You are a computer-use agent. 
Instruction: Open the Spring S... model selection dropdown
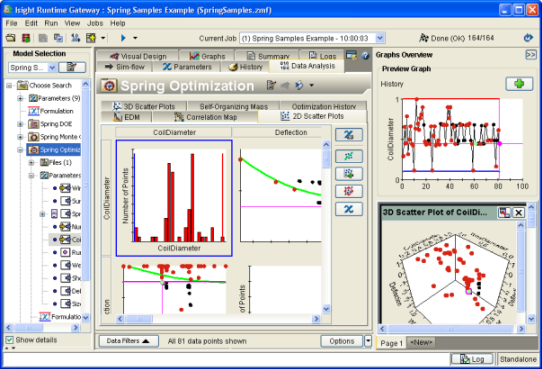tap(52, 67)
